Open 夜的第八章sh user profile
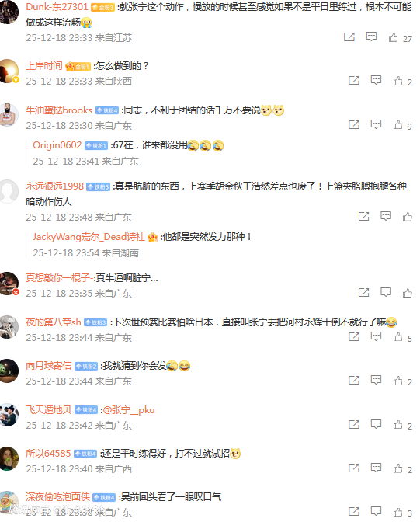Viewport: 420px width, 522px height. 54,322
